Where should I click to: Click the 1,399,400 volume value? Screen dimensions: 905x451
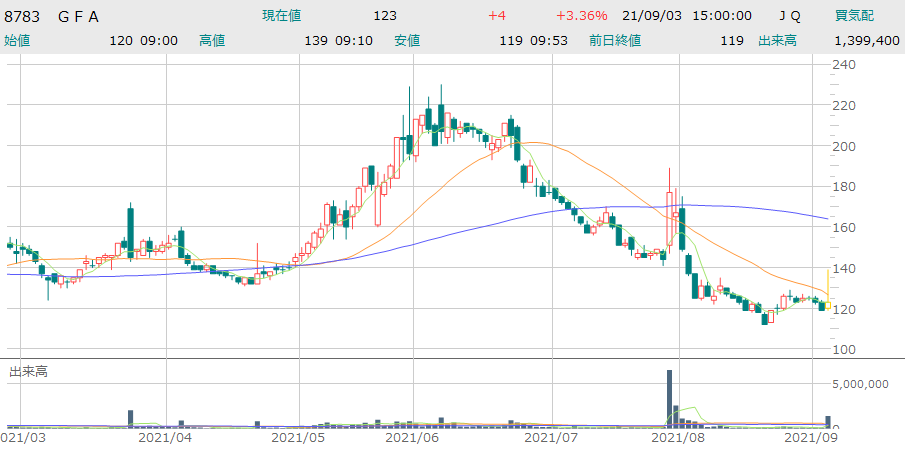point(866,41)
